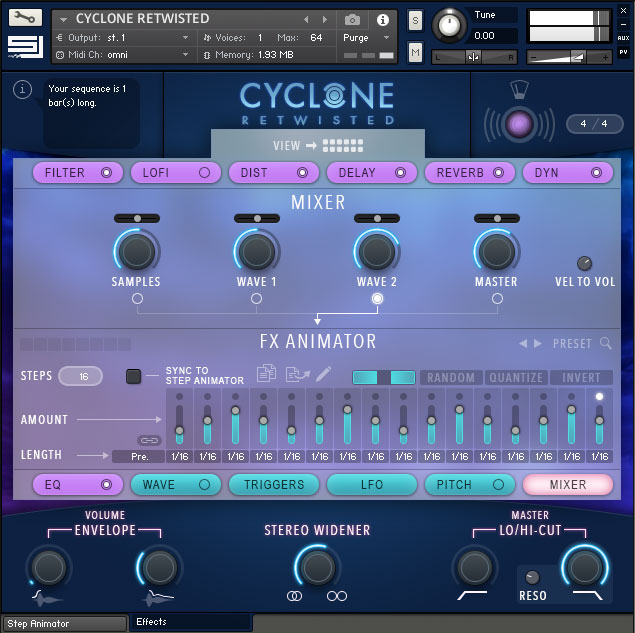This screenshot has height=633, width=635.
Task: Switch to the LFO tab
Action: (371, 485)
